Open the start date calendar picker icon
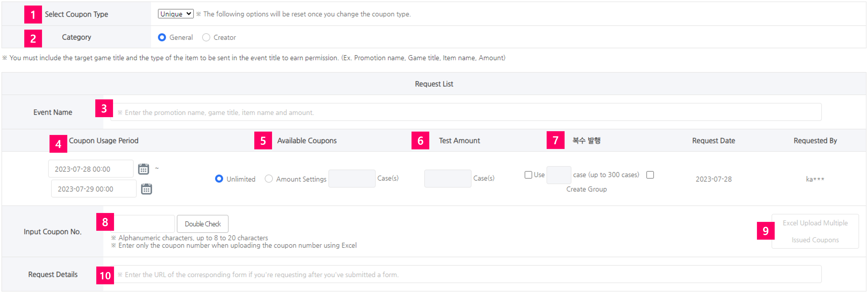Image resolution: width=868 pixels, height=293 pixels. (144, 169)
